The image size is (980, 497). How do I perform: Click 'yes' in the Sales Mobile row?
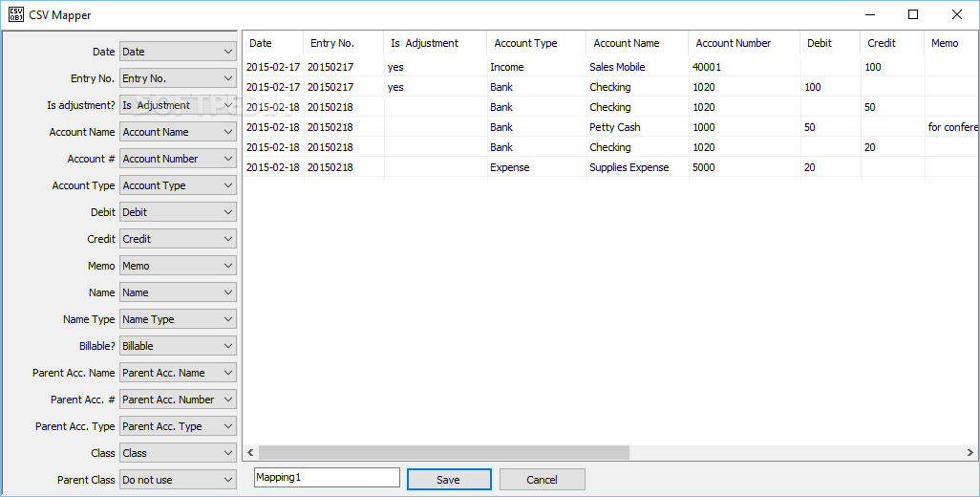tap(435, 67)
